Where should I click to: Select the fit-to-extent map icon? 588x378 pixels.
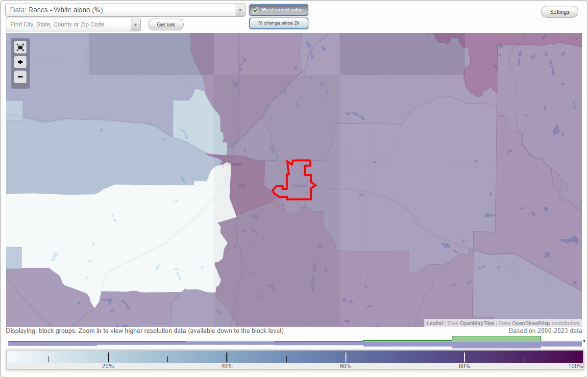tap(20, 47)
